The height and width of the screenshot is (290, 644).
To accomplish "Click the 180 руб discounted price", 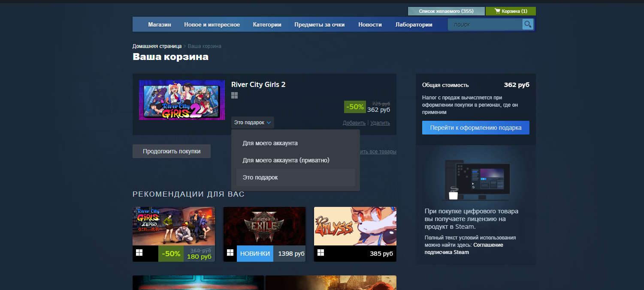I will pos(199,257).
